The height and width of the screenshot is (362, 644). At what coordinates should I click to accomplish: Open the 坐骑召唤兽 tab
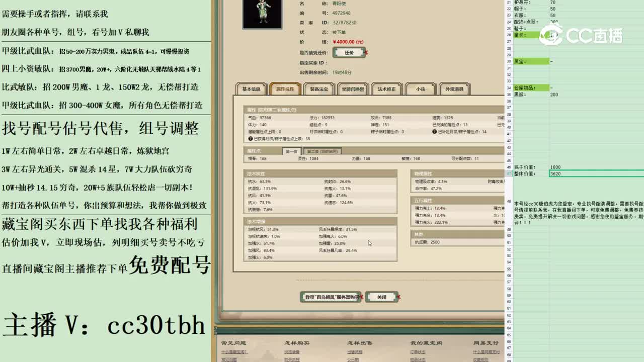pyautogui.click(x=353, y=89)
